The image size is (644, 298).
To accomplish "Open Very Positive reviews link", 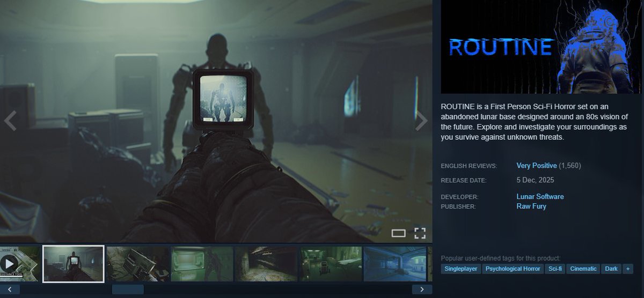I will pos(537,166).
